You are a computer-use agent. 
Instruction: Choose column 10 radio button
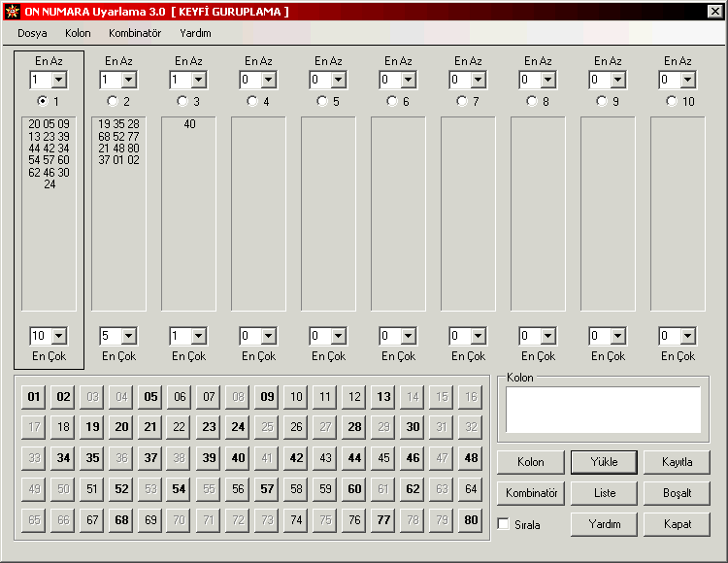point(671,101)
